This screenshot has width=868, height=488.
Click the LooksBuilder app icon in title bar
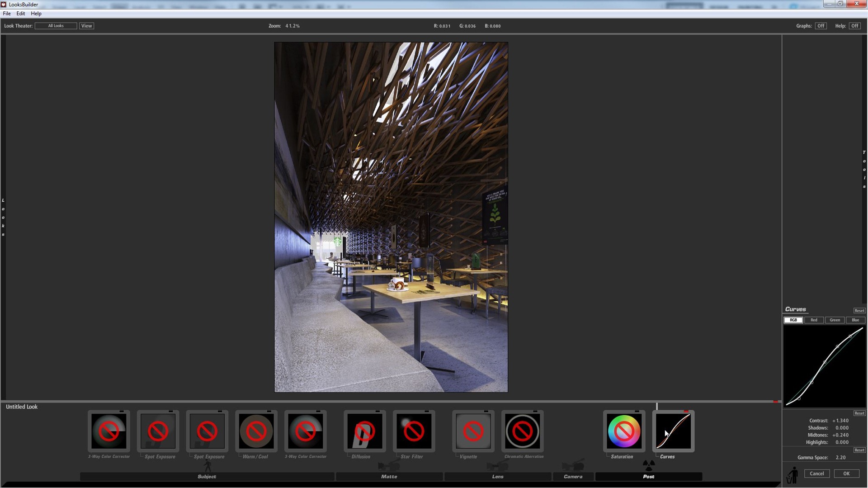4,4
